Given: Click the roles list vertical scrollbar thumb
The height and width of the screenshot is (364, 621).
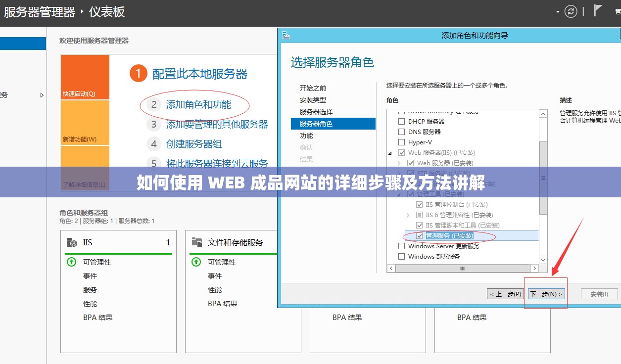Looking at the screenshot, I should pyautogui.click(x=543, y=178).
